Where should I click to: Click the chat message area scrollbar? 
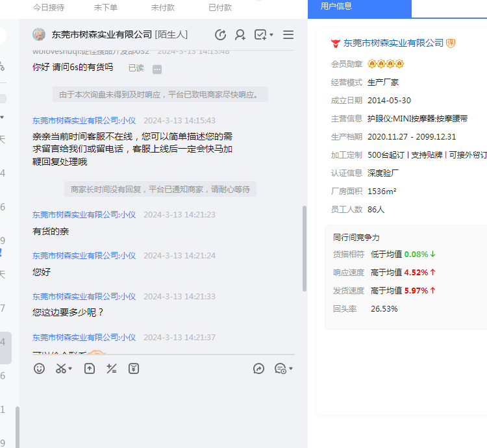click(x=305, y=247)
